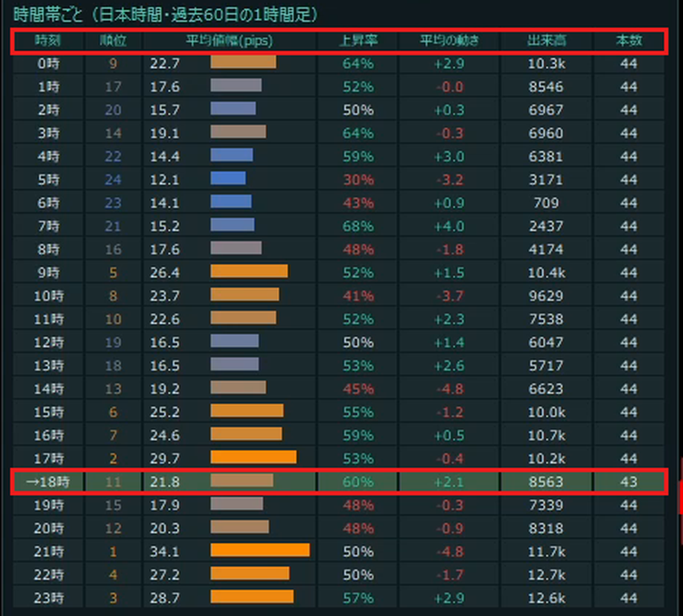The image size is (683, 616).
Task: Select the 22時 time cell
Action: coord(48,574)
